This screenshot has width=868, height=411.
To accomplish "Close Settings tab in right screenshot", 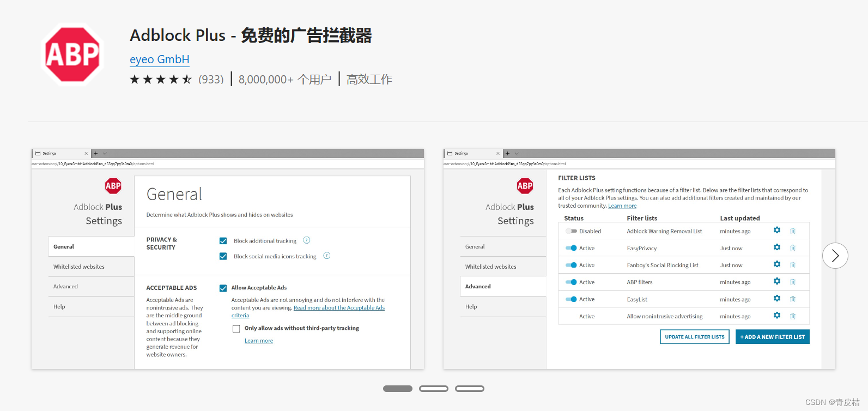I will point(498,154).
